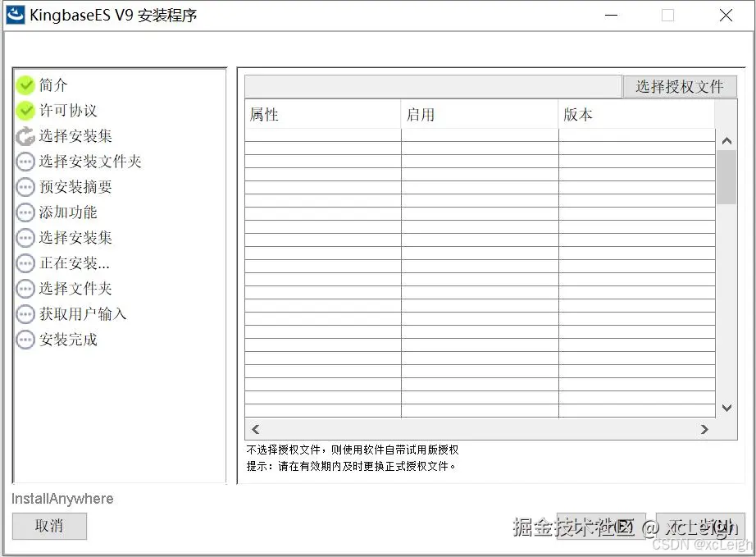This screenshot has width=756, height=557.
Task: Click the green check icon beside 简介
Action: tap(25, 84)
